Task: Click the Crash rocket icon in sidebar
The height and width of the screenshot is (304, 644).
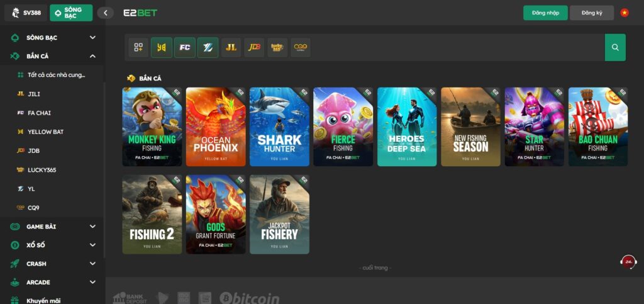Action: click(15, 264)
